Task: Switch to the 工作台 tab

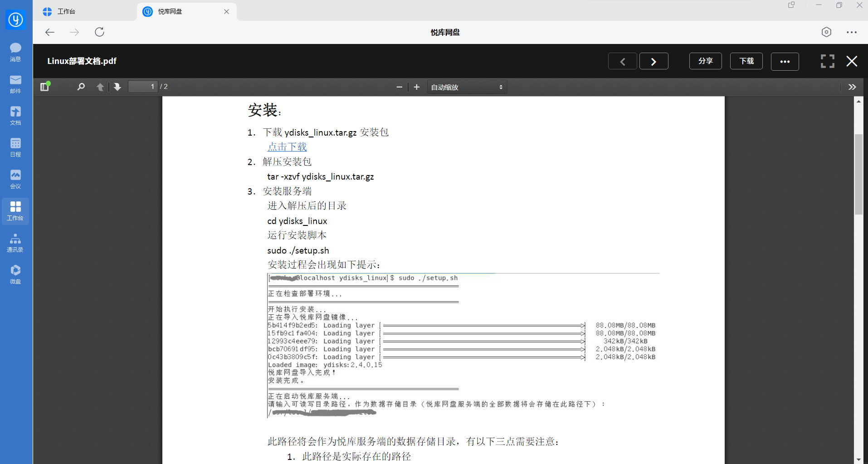Action: [x=67, y=11]
